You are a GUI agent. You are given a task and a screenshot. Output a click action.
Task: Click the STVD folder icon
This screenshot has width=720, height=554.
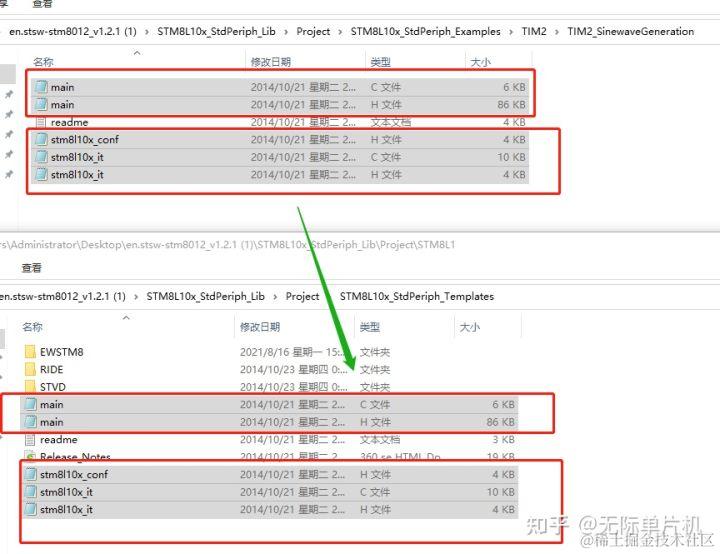point(30,386)
